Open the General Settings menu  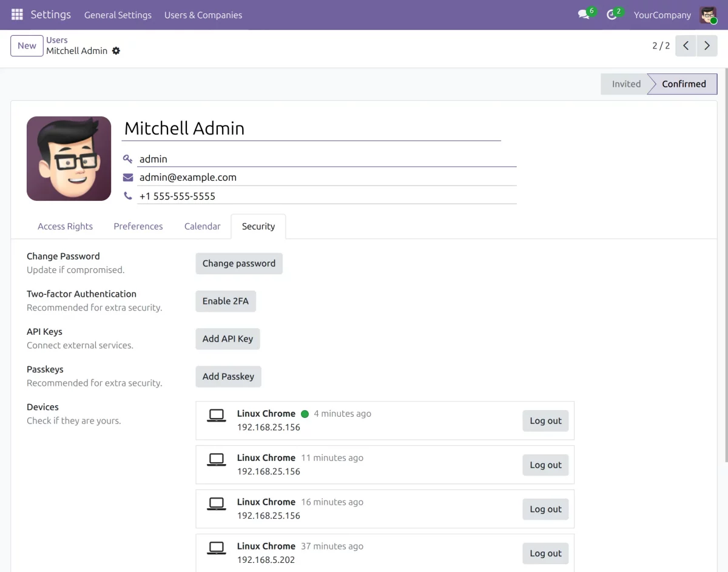click(x=118, y=15)
